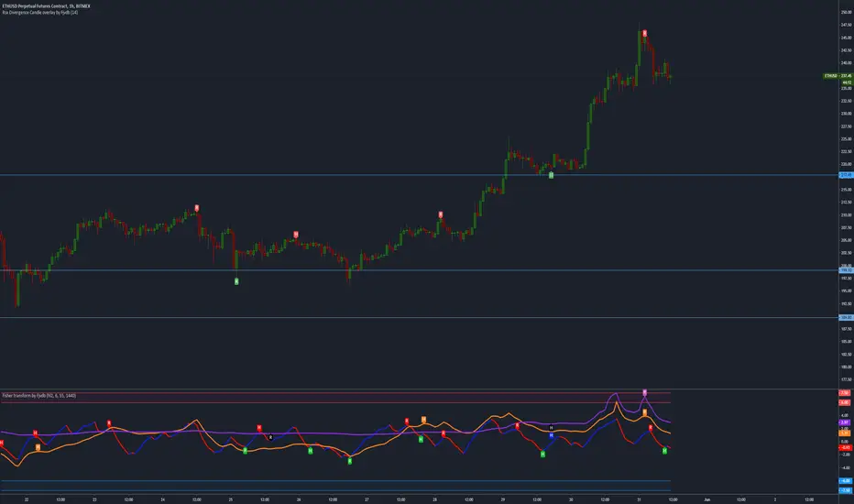Image resolution: width=854 pixels, height=504 pixels.
Task: Click the 44:52 bar countdown label
Action: click(x=847, y=82)
